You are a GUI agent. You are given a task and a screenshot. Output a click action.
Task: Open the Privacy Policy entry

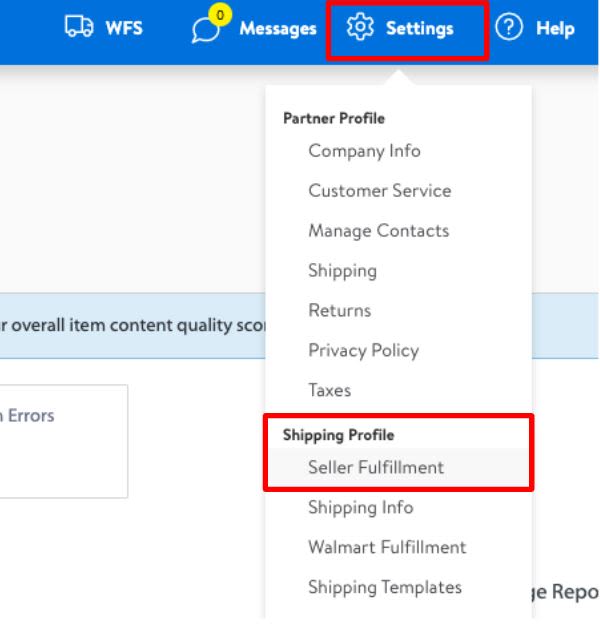point(364,351)
